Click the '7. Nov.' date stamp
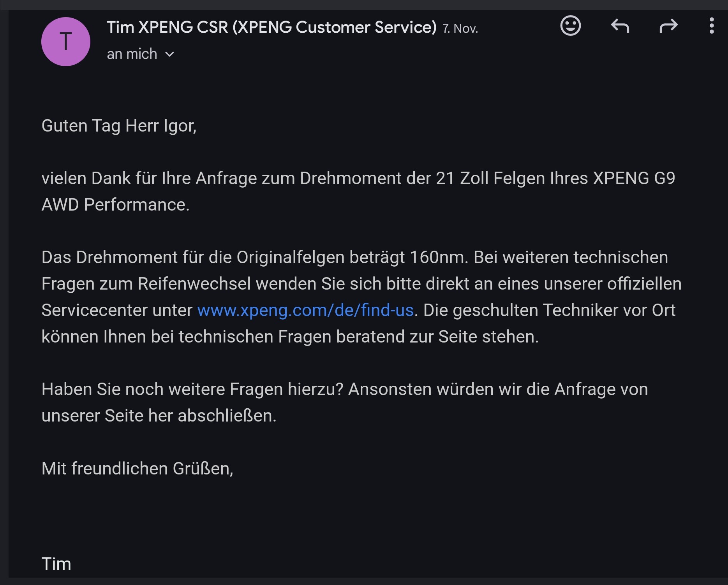The width and height of the screenshot is (728, 585). click(x=460, y=28)
